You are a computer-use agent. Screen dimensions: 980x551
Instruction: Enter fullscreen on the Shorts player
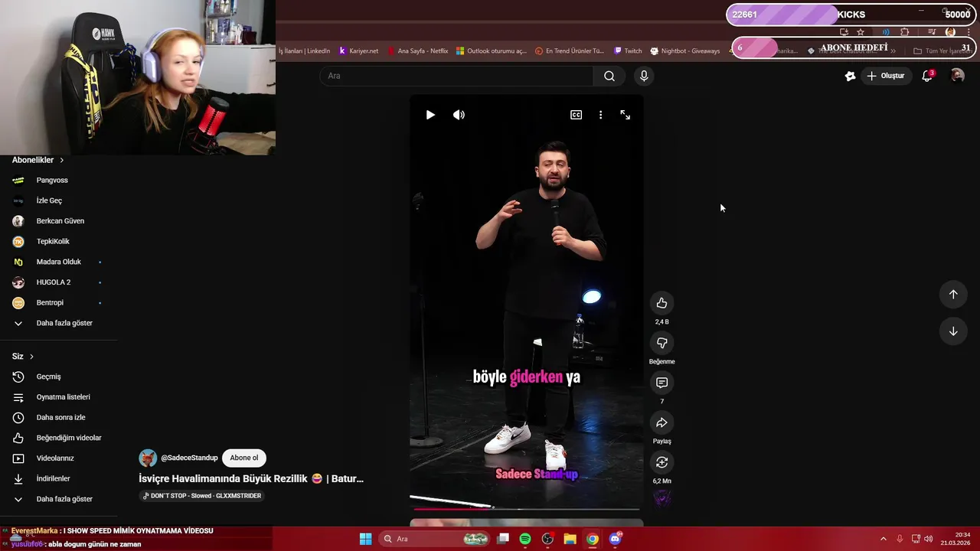pyautogui.click(x=626, y=115)
